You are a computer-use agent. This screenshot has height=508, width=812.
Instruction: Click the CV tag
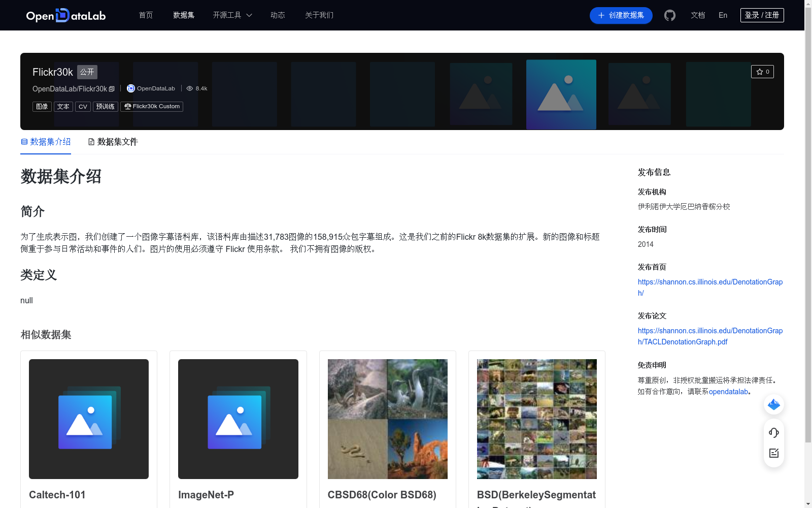[x=83, y=107]
